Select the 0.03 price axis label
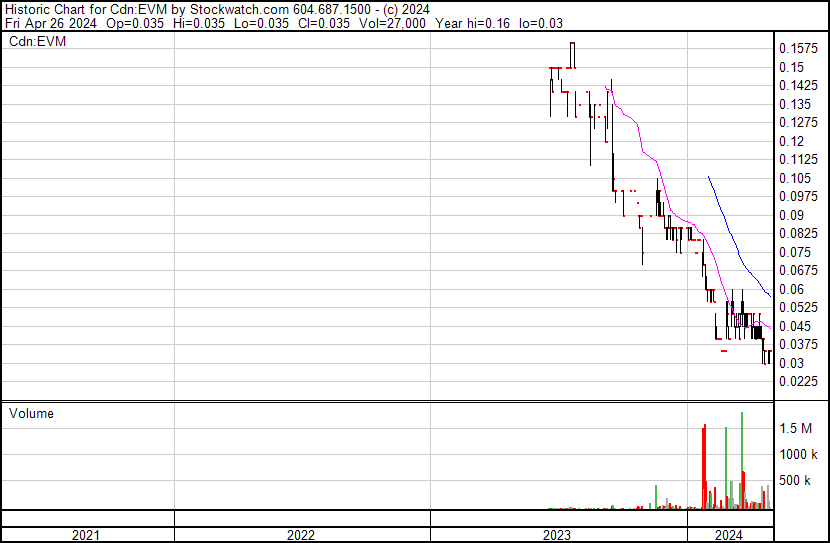This screenshot has height=543, width=830. (791, 363)
